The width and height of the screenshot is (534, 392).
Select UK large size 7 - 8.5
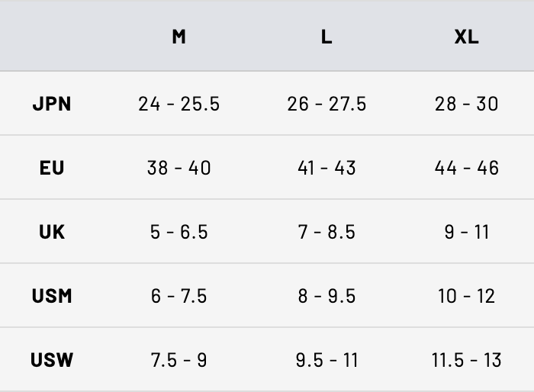pyautogui.click(x=327, y=232)
